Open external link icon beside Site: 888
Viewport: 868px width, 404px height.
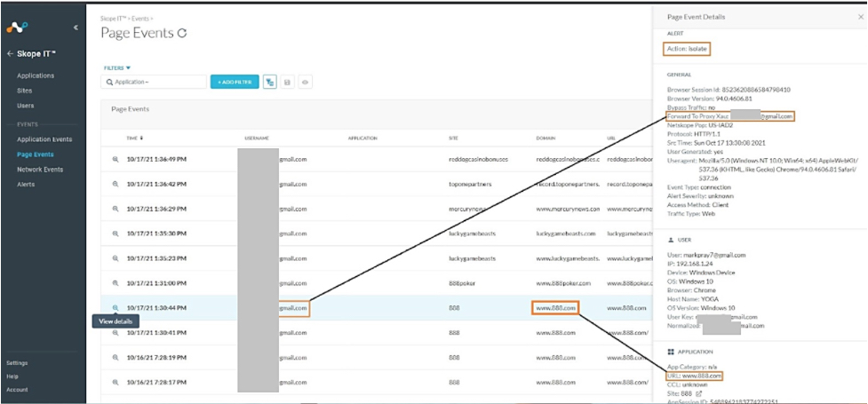tap(698, 393)
